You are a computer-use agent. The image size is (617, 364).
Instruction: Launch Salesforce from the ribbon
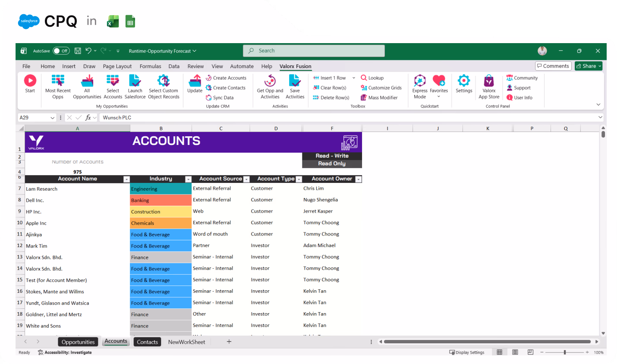point(135,85)
